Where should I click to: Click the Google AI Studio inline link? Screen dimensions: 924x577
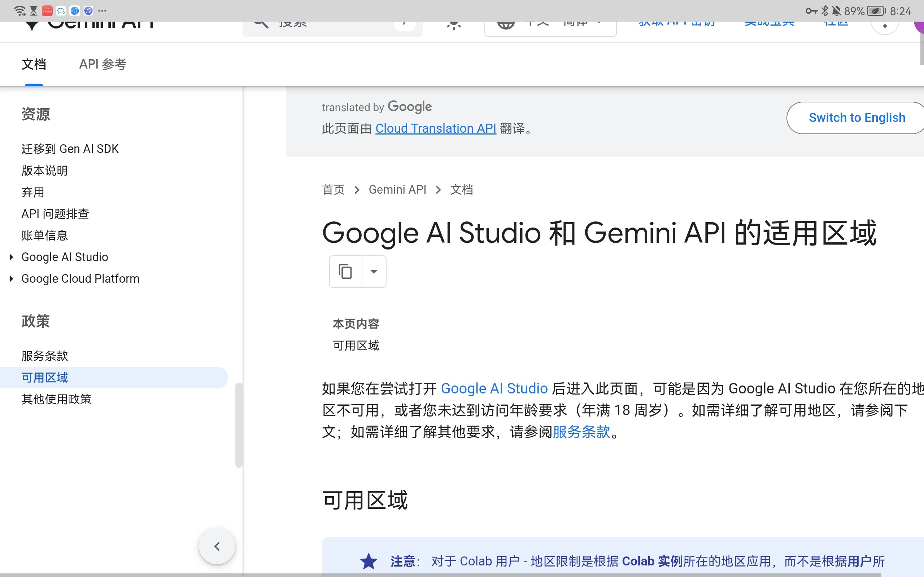point(494,388)
